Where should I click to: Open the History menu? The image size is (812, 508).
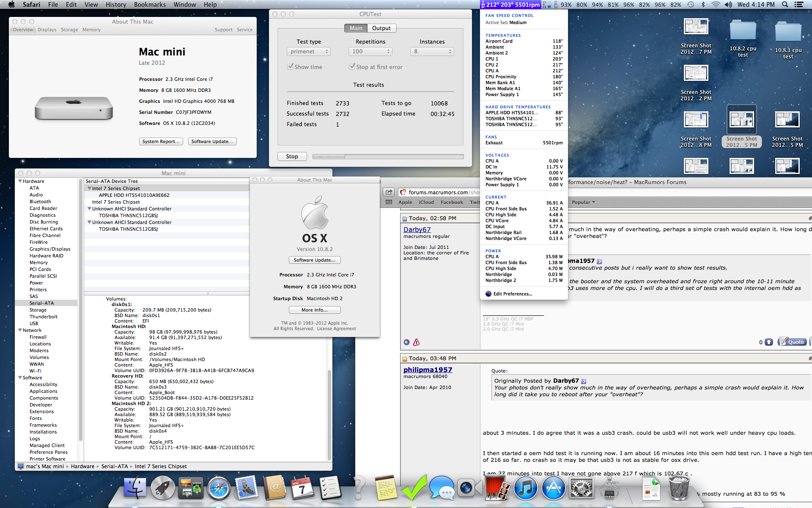coord(115,5)
